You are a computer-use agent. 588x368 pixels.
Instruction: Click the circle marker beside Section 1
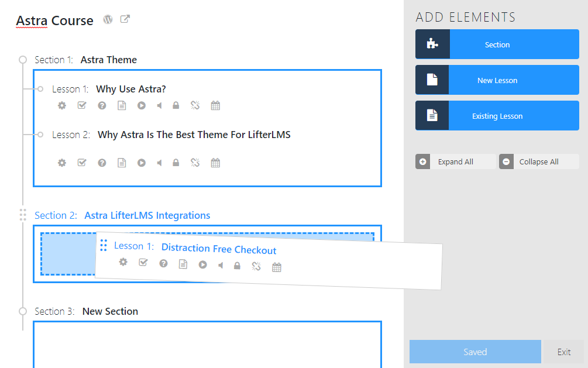(x=23, y=60)
